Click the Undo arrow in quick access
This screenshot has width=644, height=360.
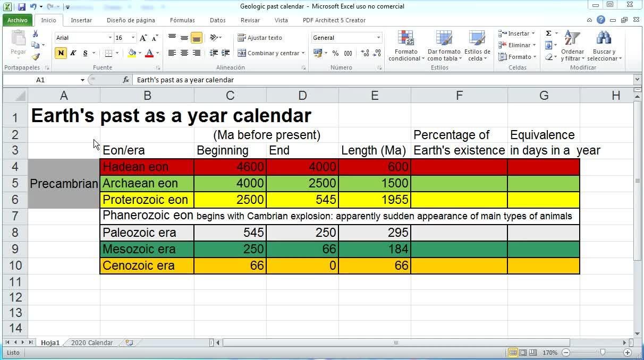[x=33, y=7]
